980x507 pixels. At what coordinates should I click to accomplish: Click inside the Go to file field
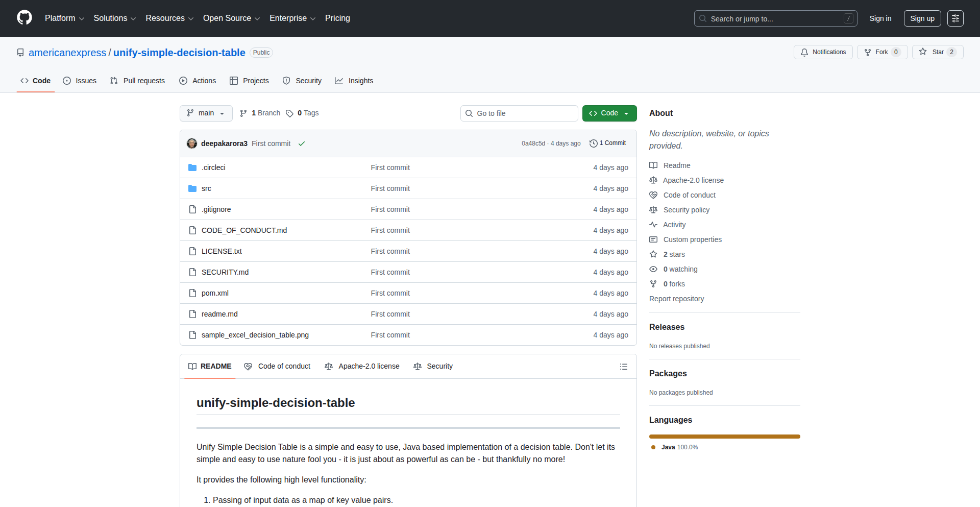click(519, 113)
